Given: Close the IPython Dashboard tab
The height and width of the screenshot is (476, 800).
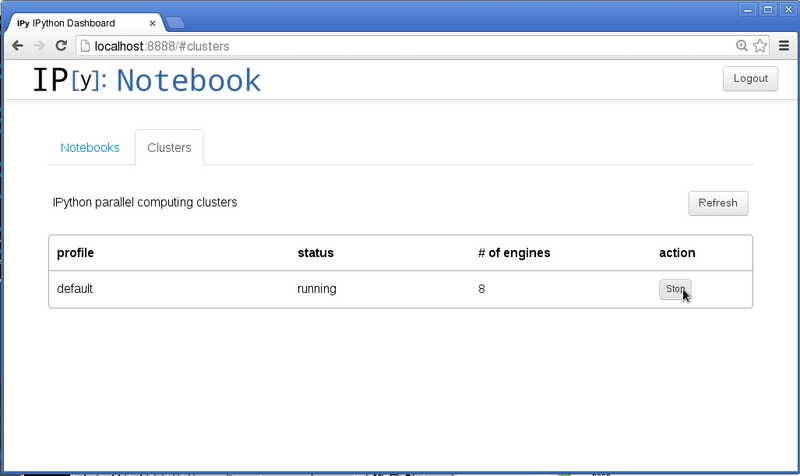Looking at the screenshot, I should (x=152, y=23).
